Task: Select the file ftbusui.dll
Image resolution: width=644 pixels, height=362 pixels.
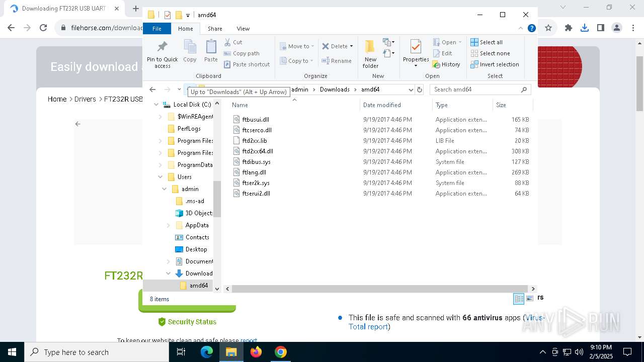Action: [256, 120]
